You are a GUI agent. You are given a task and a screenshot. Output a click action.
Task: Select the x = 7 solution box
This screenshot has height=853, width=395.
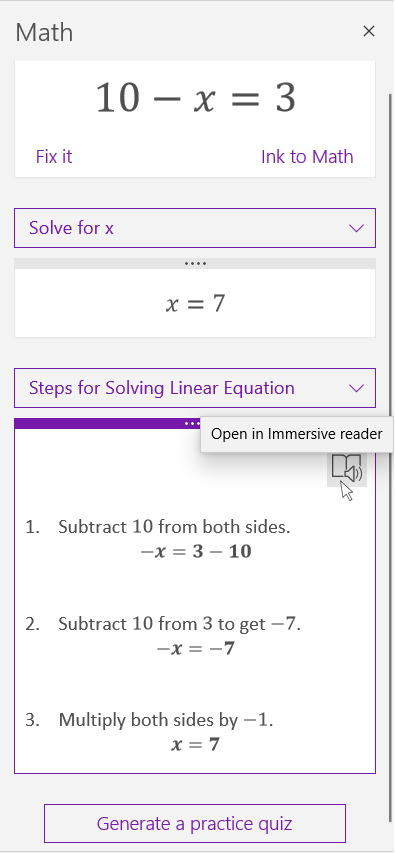[195, 303]
